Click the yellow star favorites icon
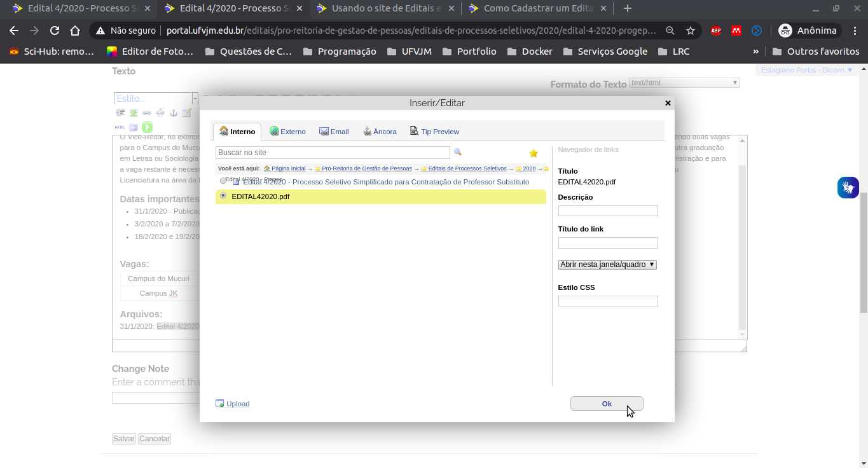The height and width of the screenshot is (468, 868). [534, 153]
